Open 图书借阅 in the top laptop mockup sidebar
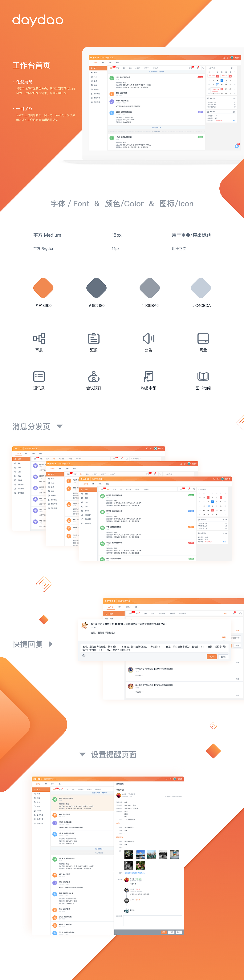Image resolution: width=244 pixels, height=980 pixels. pos(97,102)
